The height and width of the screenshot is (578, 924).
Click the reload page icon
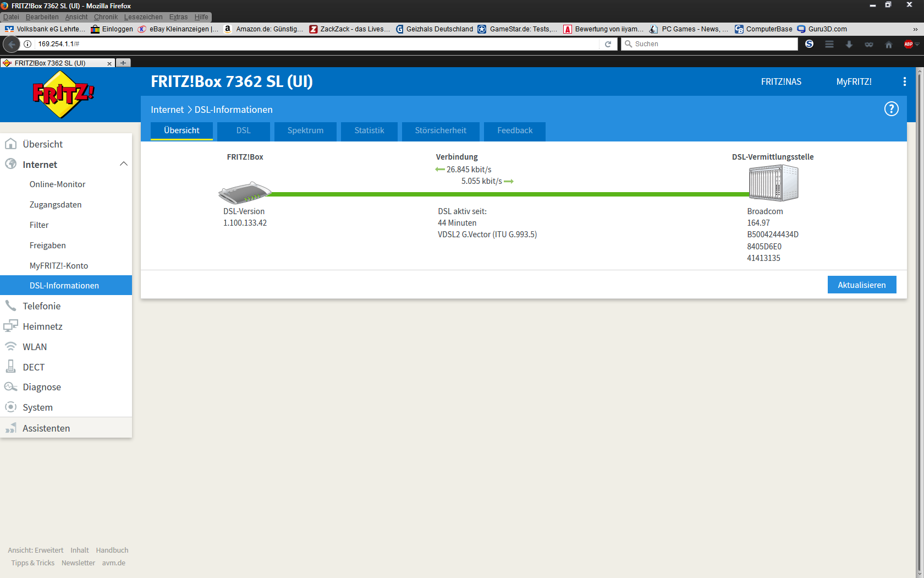coord(608,44)
